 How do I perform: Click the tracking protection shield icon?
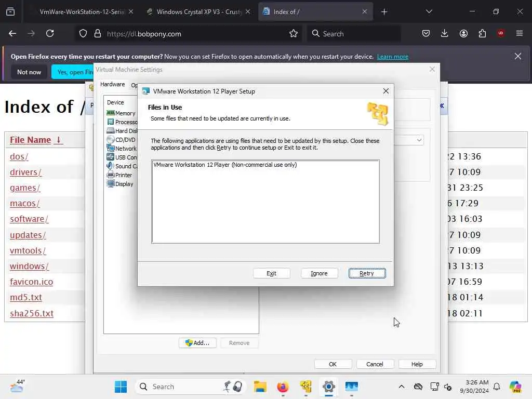pyautogui.click(x=83, y=34)
